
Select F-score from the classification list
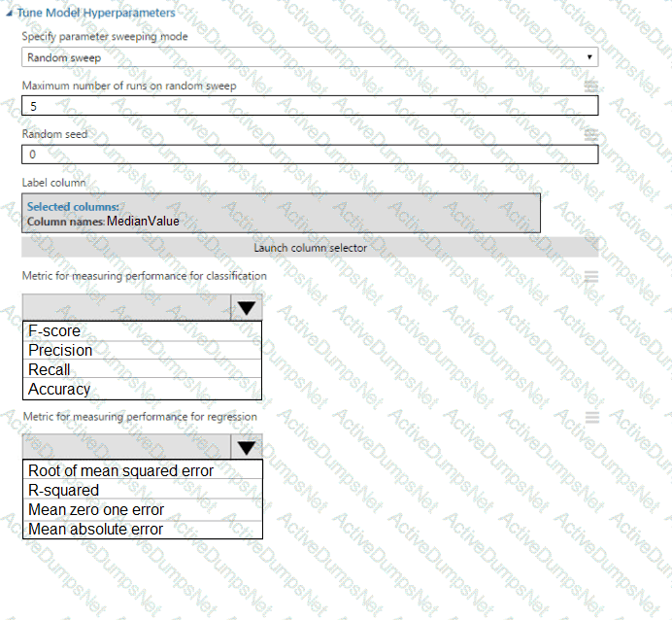(x=142, y=331)
